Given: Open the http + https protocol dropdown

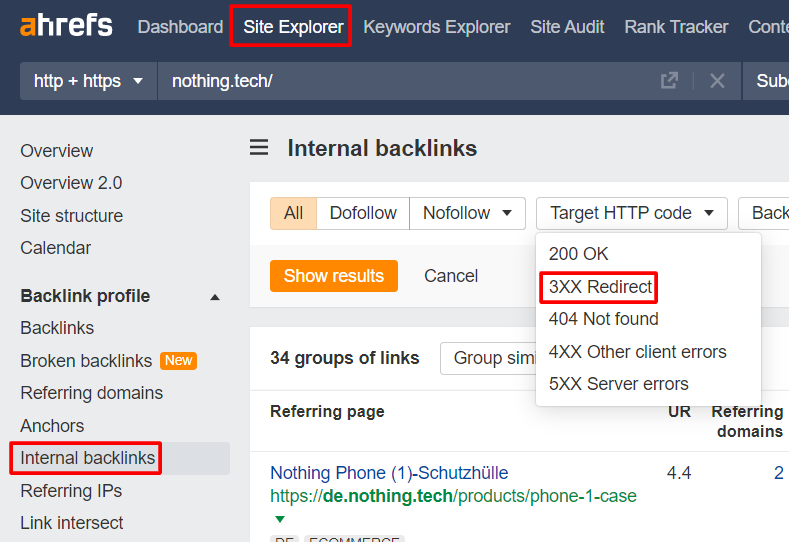Looking at the screenshot, I should tap(89, 81).
